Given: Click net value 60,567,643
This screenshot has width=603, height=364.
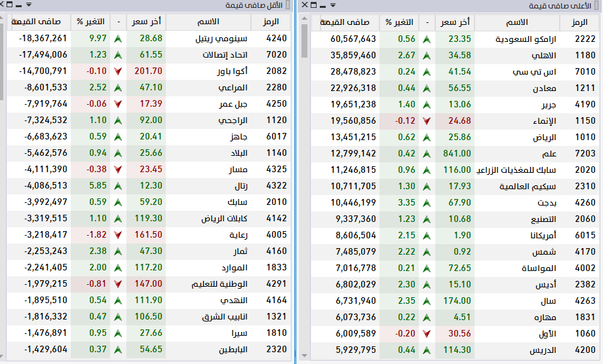Looking at the screenshot, I should [353, 39].
